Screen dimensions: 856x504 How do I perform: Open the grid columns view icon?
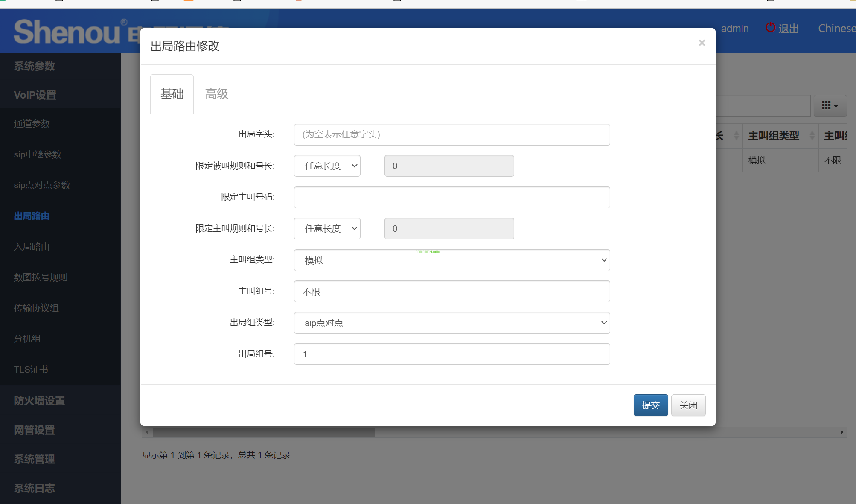(830, 105)
